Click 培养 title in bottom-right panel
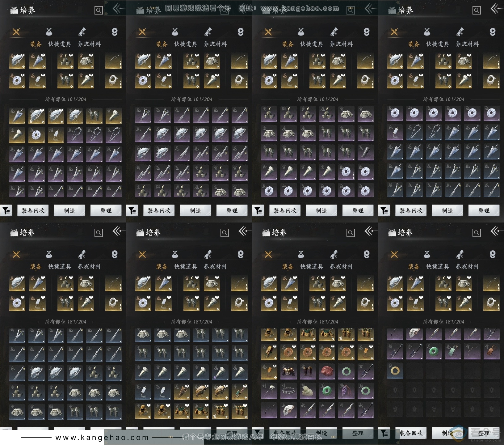Image resolution: width=504 pixels, height=445 pixels. click(405, 233)
